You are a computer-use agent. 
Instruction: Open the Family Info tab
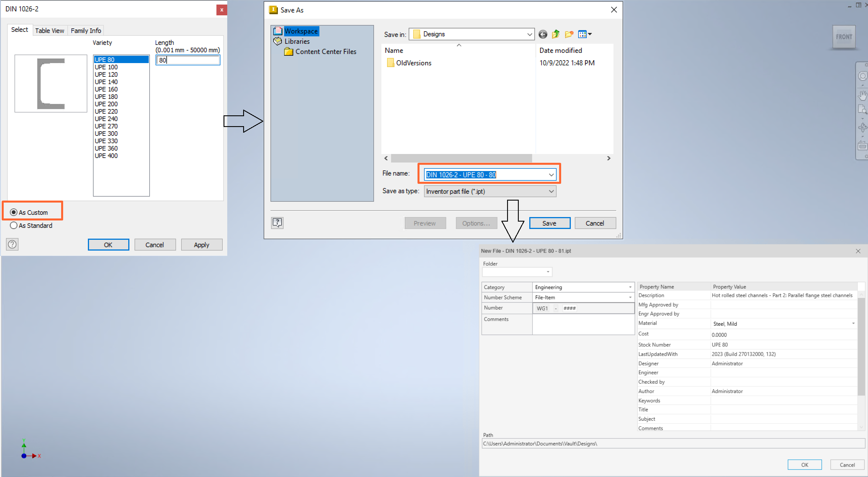86,31
